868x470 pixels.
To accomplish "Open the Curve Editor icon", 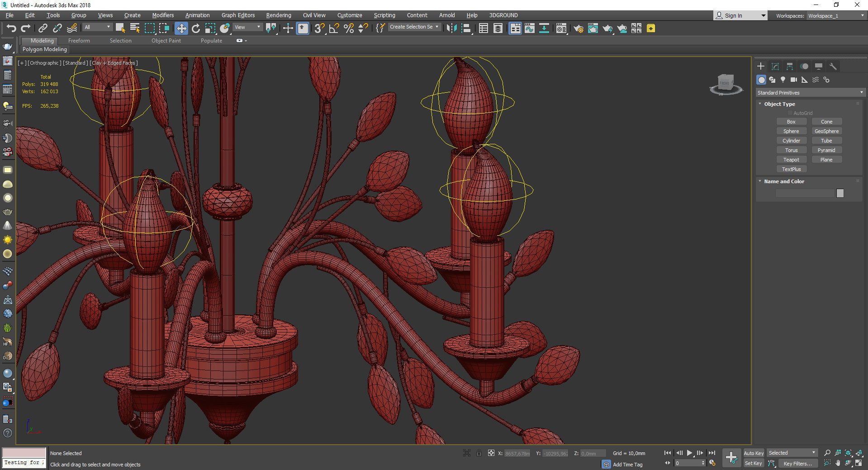I will [x=529, y=28].
